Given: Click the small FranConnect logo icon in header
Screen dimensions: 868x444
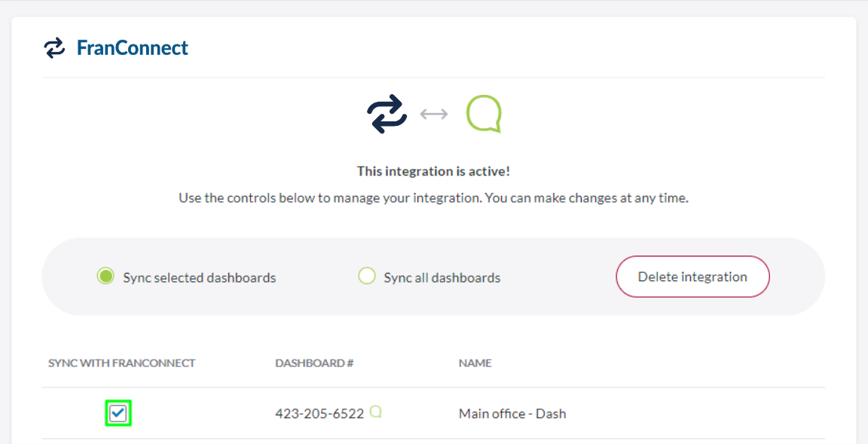Looking at the screenshot, I should (54, 48).
